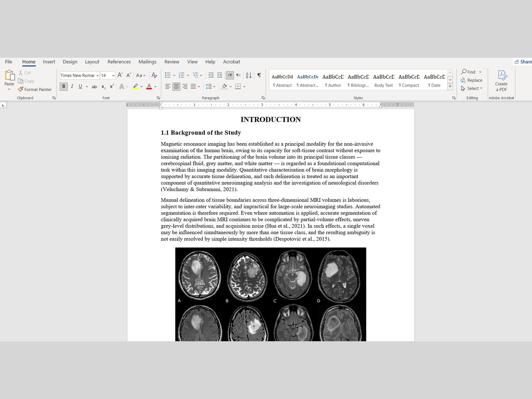Screen dimensions: 532x399
Task: Toggle Italic formatting
Action: tap(72, 86)
